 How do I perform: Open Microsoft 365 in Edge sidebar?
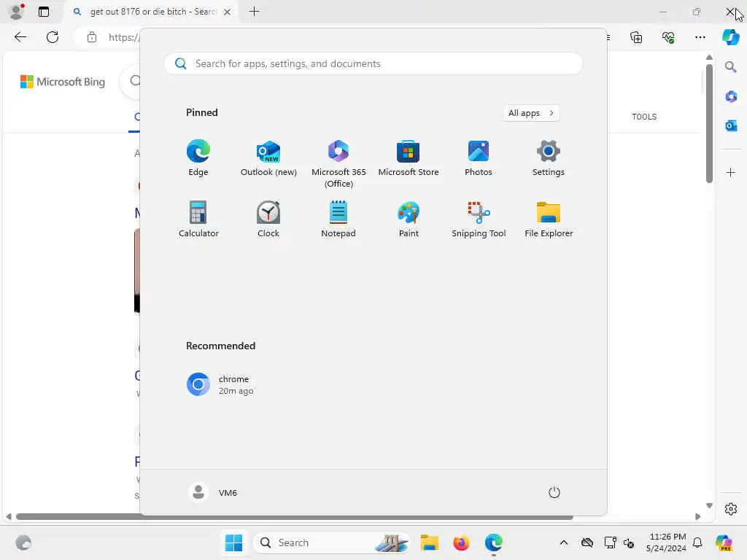[x=731, y=96]
